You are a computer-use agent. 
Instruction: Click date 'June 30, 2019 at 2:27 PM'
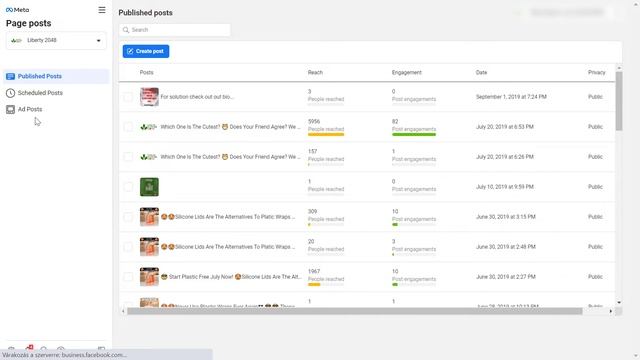(x=505, y=277)
